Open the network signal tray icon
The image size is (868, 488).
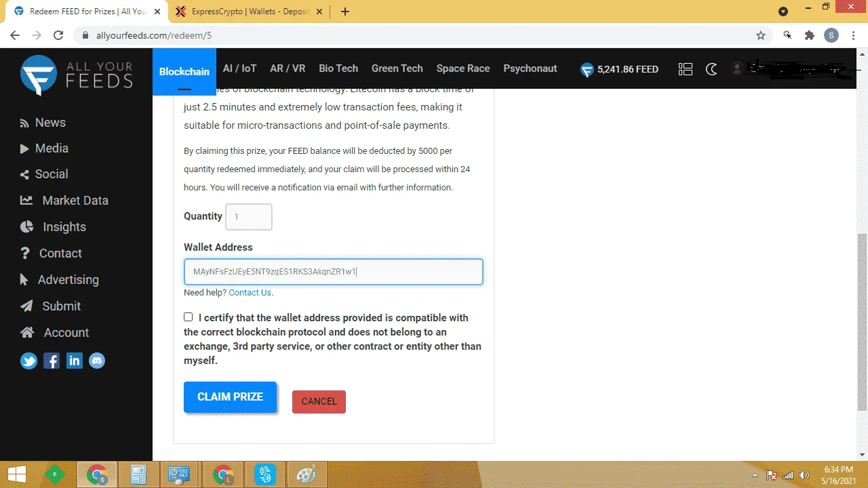(788, 475)
